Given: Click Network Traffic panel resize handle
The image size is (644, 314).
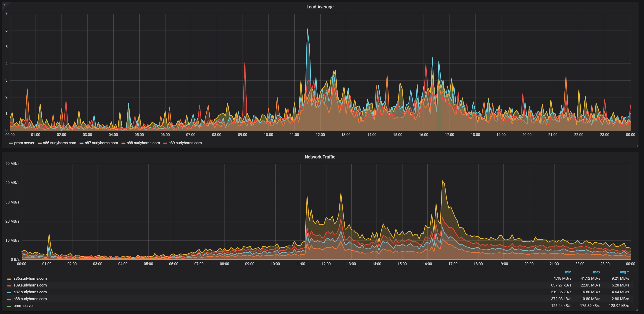Looking at the screenshot, I should click(637, 310).
